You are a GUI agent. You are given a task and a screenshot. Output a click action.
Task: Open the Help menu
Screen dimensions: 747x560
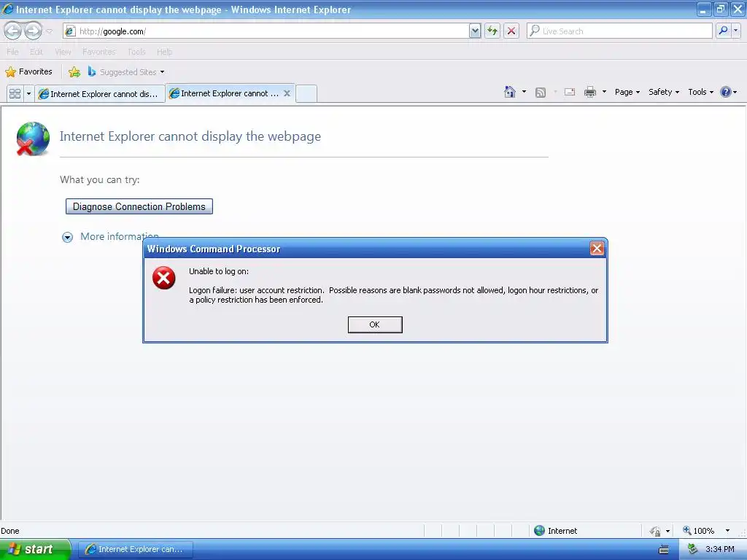[164, 52]
